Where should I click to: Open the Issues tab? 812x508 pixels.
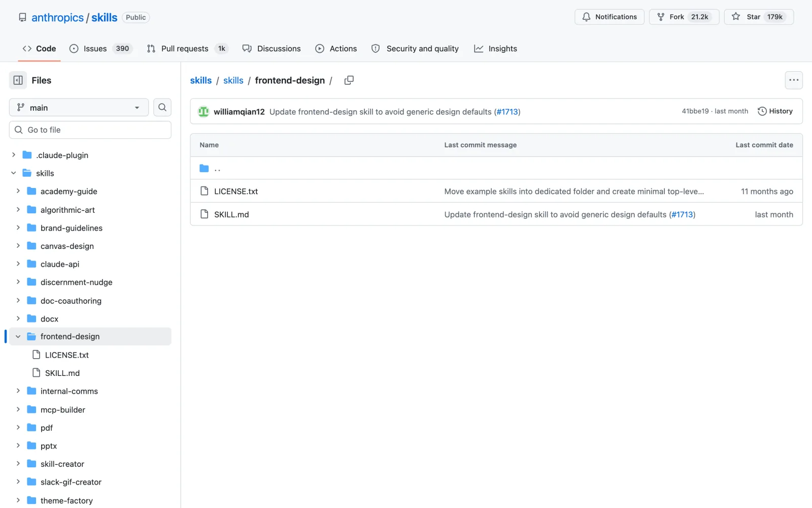[x=100, y=49]
